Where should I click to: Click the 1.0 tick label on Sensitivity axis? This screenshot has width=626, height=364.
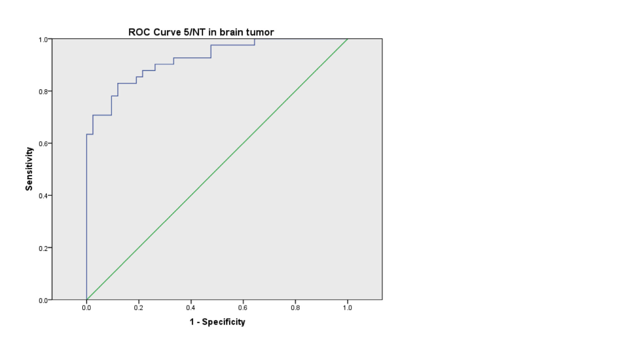pyautogui.click(x=43, y=40)
